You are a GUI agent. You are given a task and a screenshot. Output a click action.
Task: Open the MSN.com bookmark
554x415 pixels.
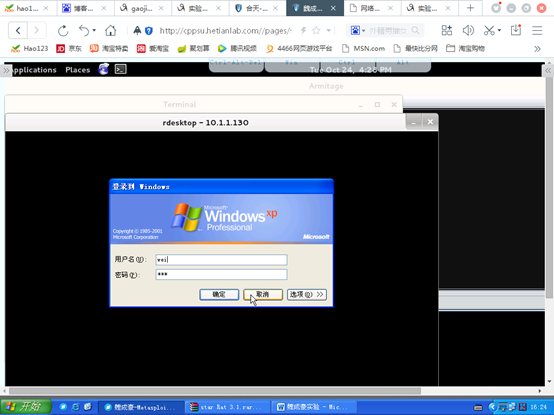363,48
